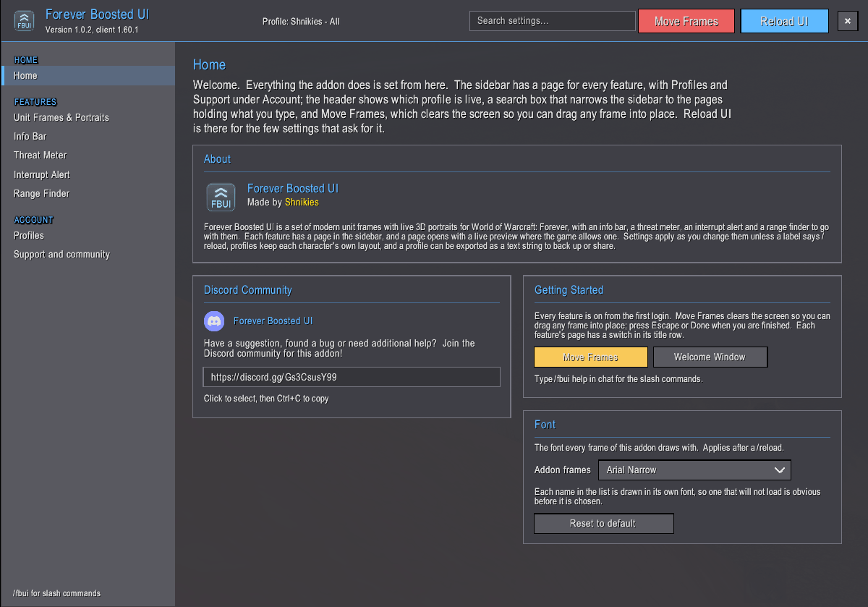Screen dimensions: 868x607
Task: Click the 'About' panel heading
Action: click(x=217, y=159)
